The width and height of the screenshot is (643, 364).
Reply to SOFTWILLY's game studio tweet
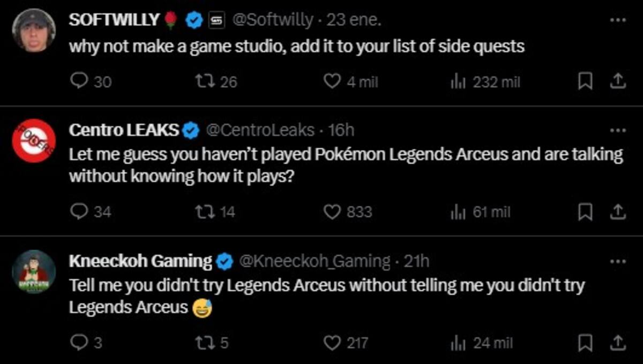(x=91, y=81)
